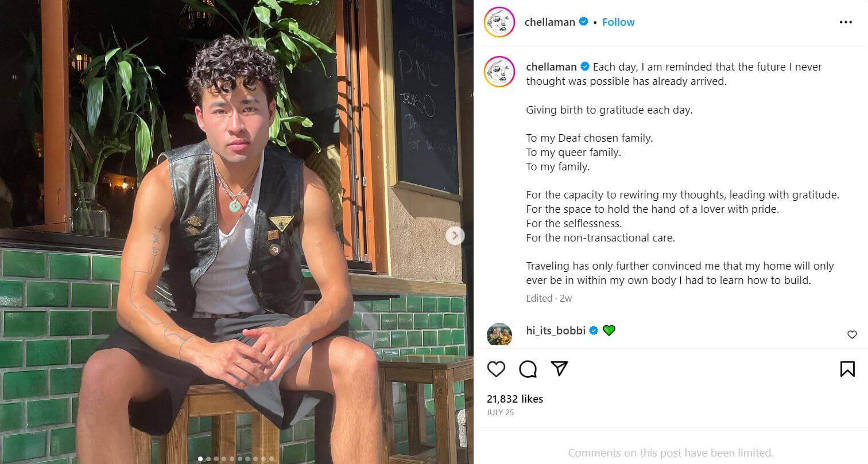
Task: Click chellaman avatar beside the caption
Action: click(499, 71)
